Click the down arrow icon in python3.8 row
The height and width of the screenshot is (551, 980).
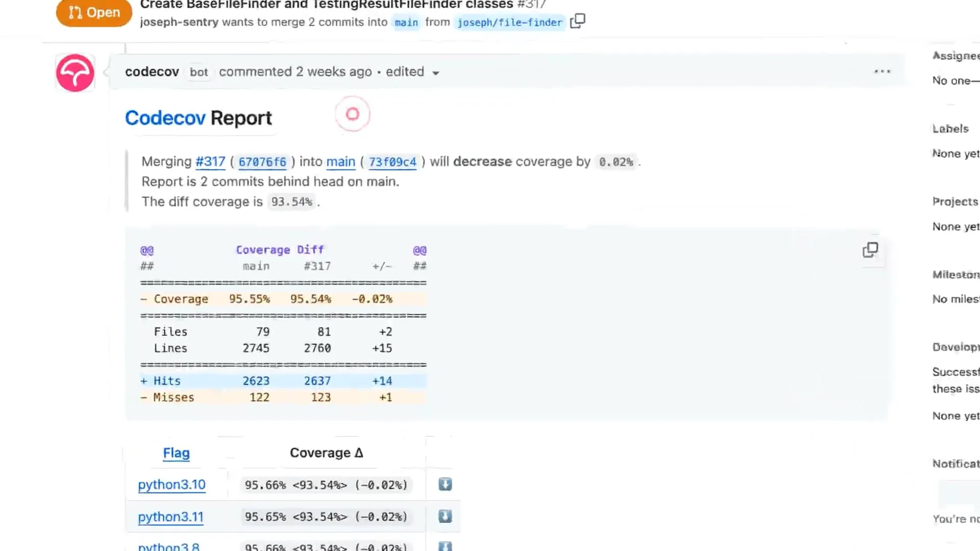click(445, 546)
